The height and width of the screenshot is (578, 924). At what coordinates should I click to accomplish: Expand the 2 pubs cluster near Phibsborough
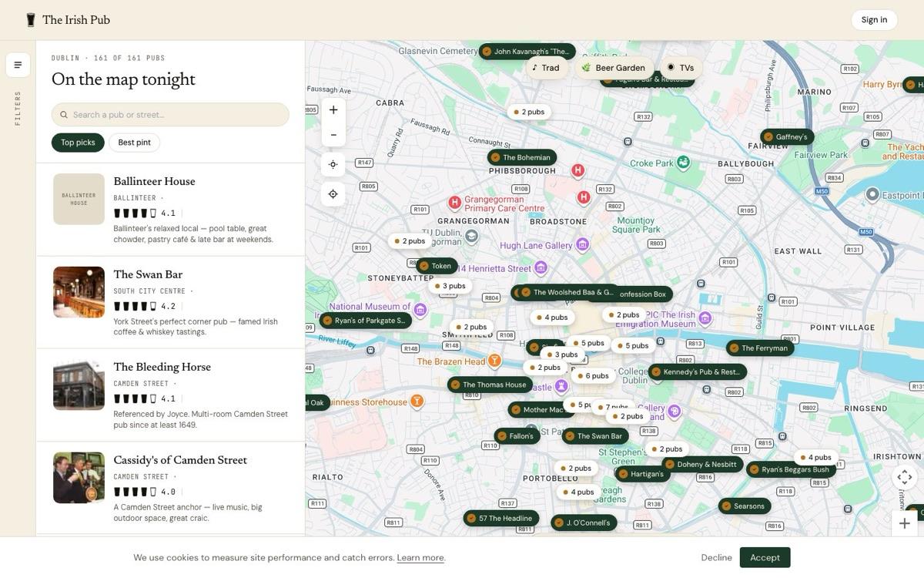(x=527, y=112)
